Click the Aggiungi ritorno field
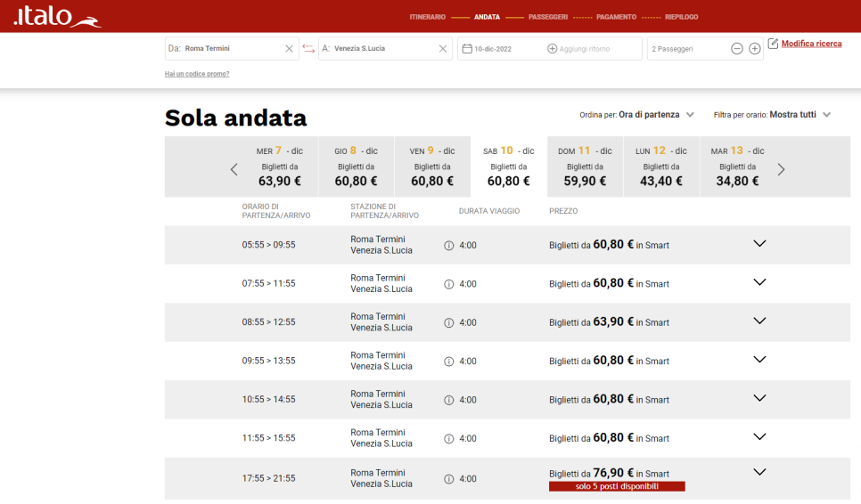This screenshot has width=861, height=504. (x=585, y=49)
